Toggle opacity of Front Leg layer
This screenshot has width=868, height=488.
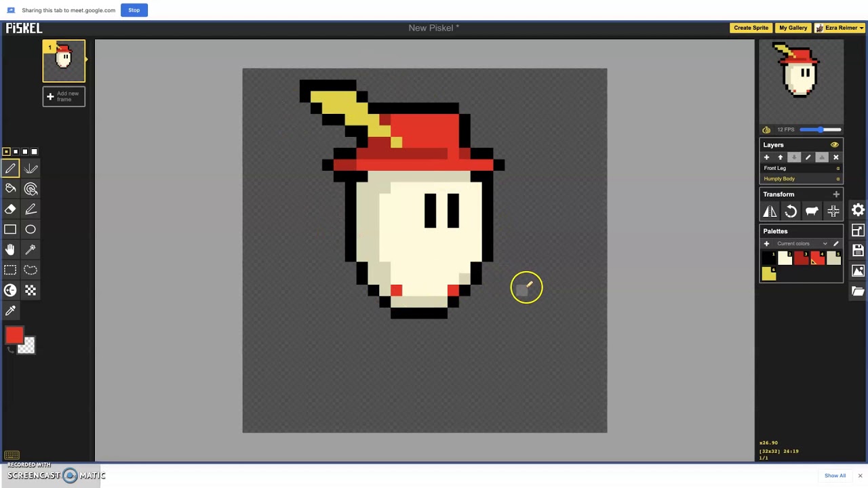point(838,168)
